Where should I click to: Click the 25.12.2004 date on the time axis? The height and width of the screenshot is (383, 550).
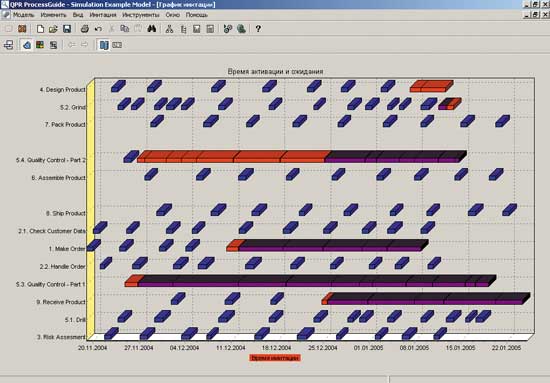coord(323,348)
